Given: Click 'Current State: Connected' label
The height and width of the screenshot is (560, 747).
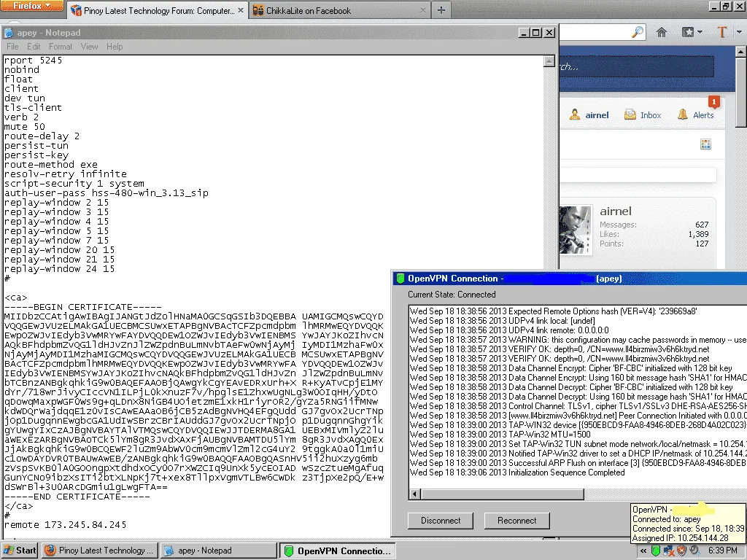Looking at the screenshot, I should pyautogui.click(x=452, y=295).
